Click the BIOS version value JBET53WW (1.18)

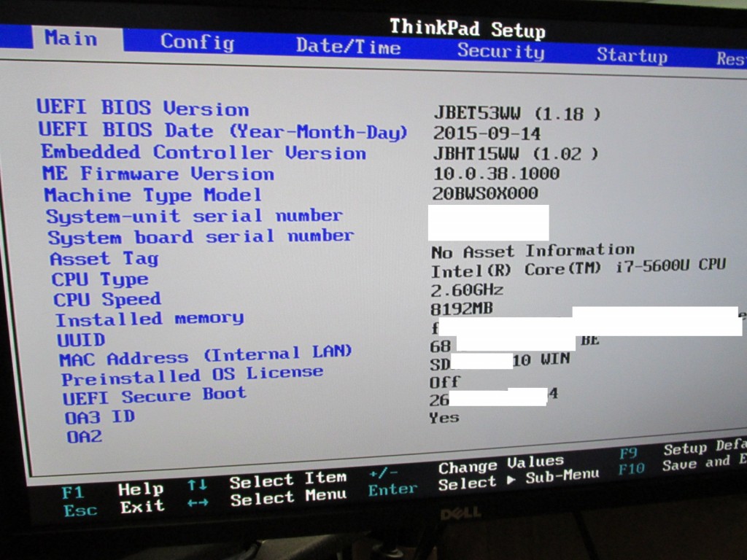click(x=517, y=114)
